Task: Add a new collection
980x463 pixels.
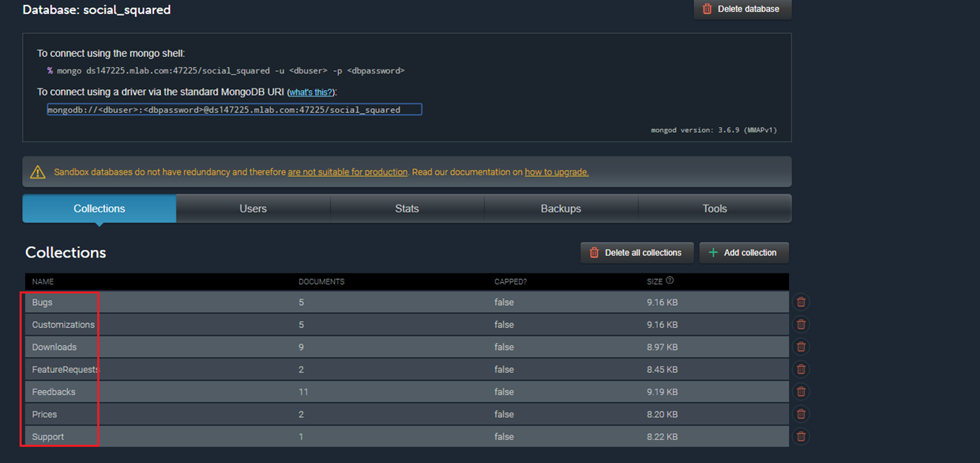Action: (743, 253)
